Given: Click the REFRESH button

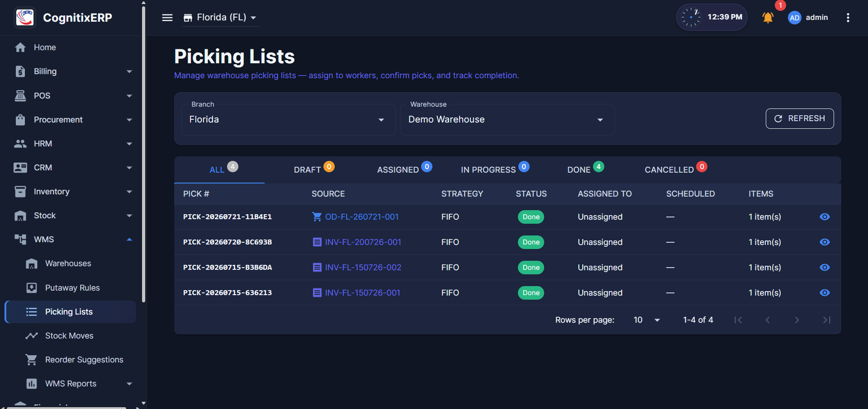Looking at the screenshot, I should click(x=800, y=118).
